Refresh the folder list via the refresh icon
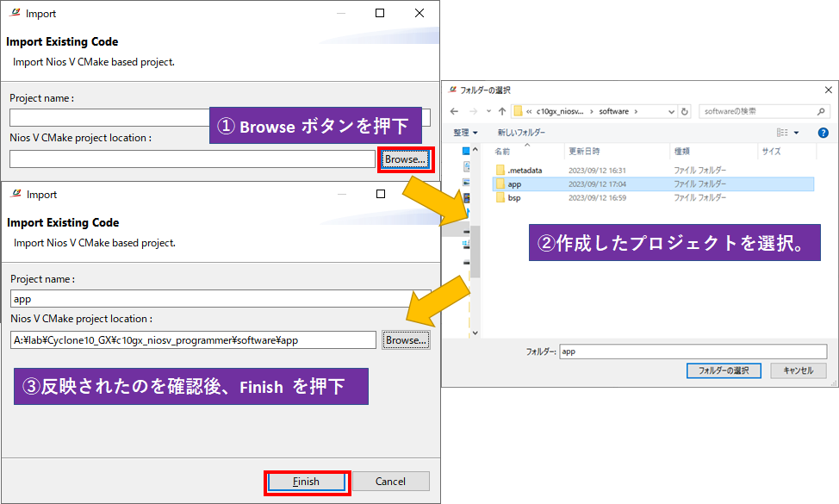The width and height of the screenshot is (839, 504). pos(685,111)
